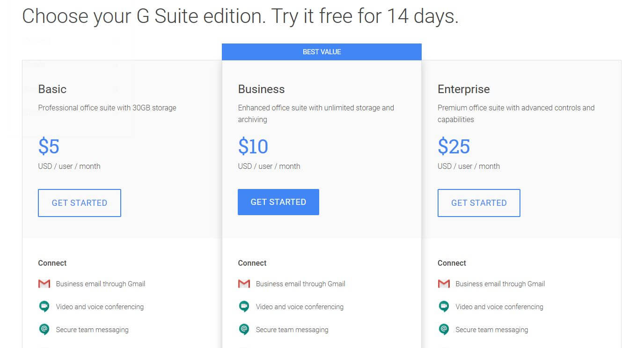Click the BEST VALUE banner
This screenshot has width=644, height=348.
pos(322,51)
